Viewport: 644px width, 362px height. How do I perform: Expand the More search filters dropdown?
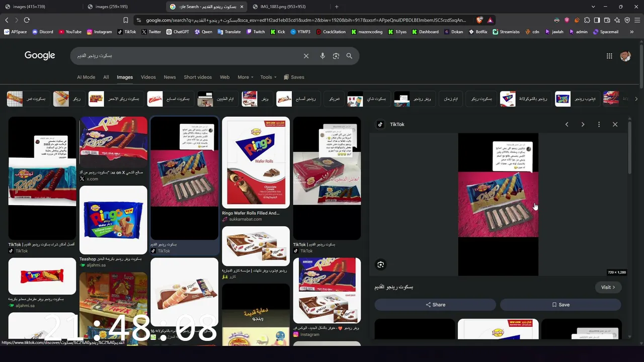click(246, 77)
